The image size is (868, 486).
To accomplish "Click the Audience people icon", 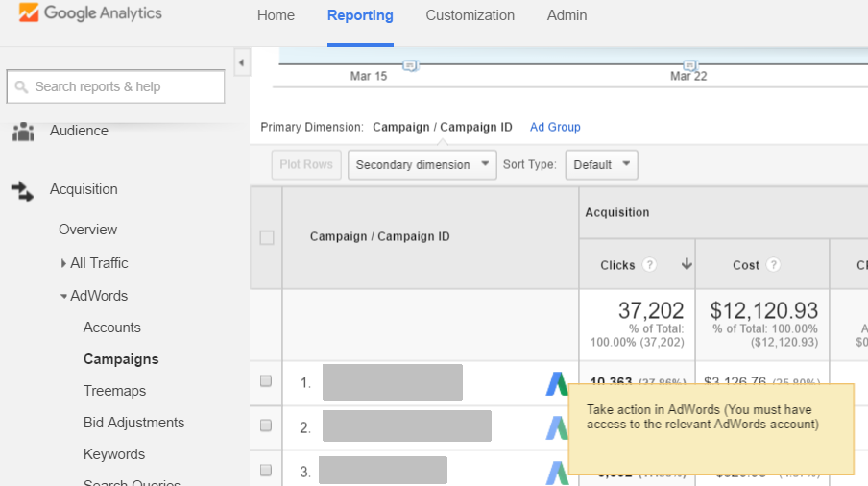I will [23, 132].
